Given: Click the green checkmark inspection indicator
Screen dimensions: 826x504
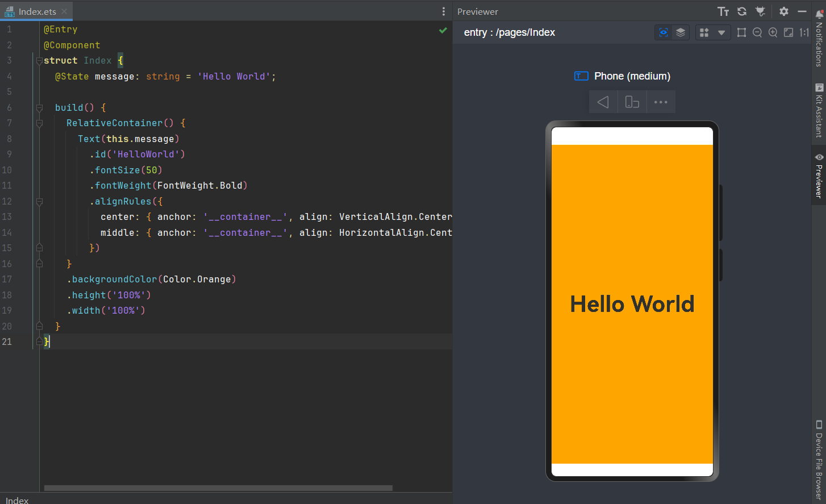Looking at the screenshot, I should click(x=443, y=30).
